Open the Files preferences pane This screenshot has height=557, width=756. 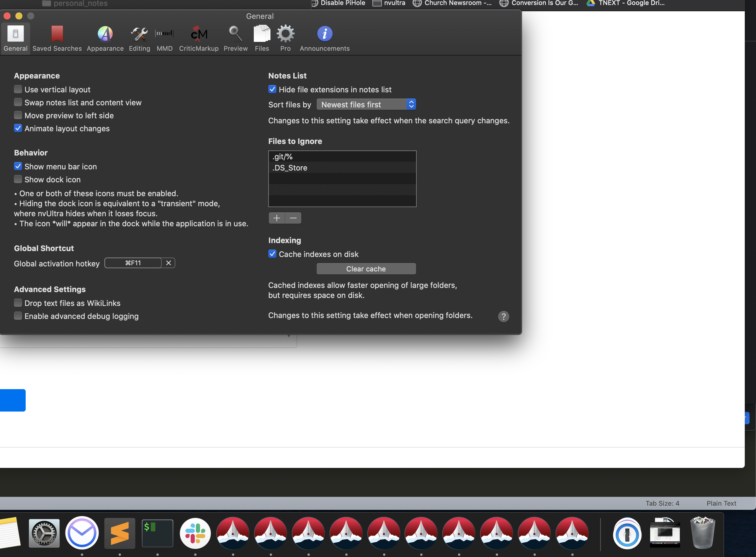(262, 38)
